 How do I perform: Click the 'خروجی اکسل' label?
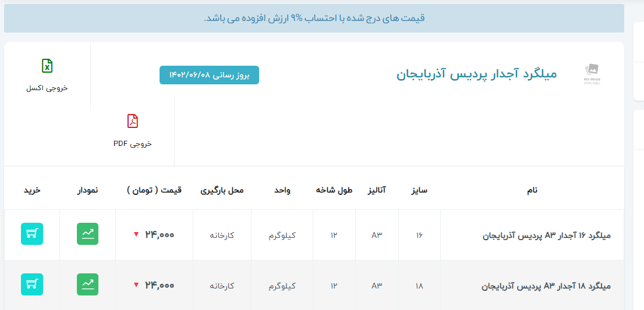(x=47, y=88)
